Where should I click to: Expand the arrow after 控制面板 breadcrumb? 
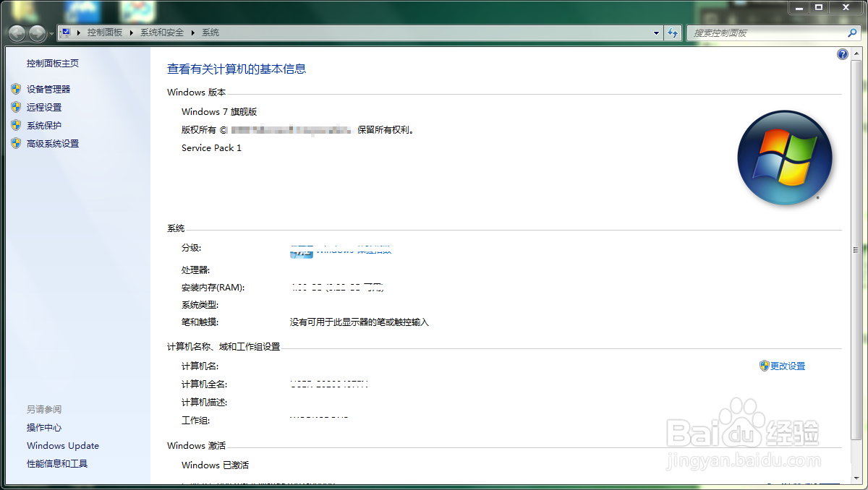pos(132,33)
